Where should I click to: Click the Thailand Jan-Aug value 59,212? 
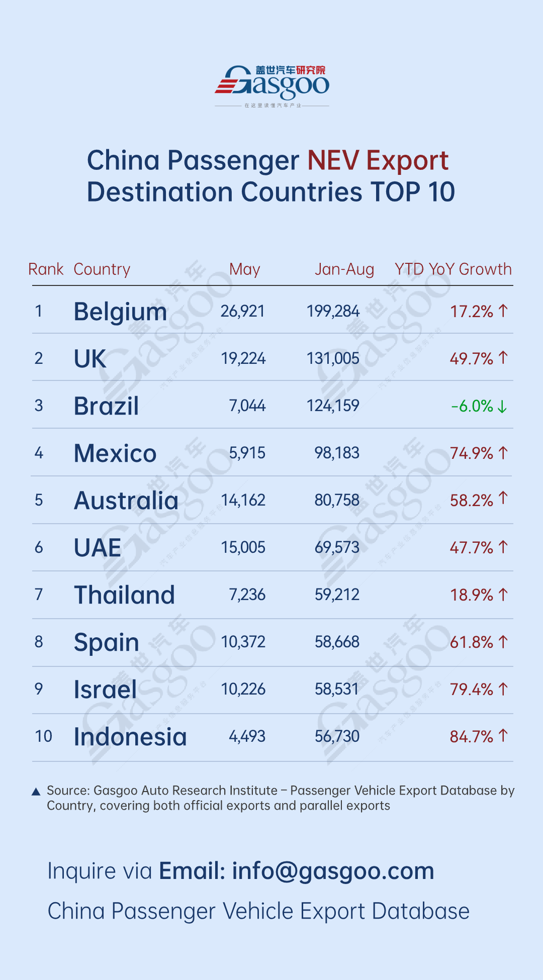337,595
